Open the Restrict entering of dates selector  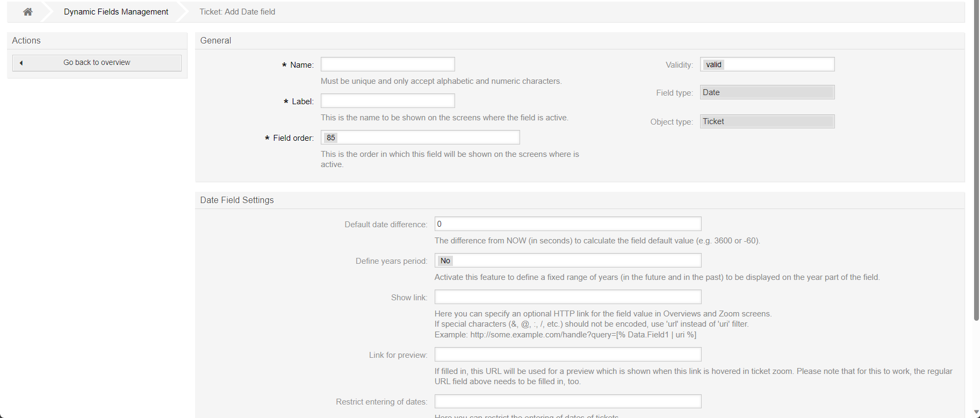tap(567, 401)
